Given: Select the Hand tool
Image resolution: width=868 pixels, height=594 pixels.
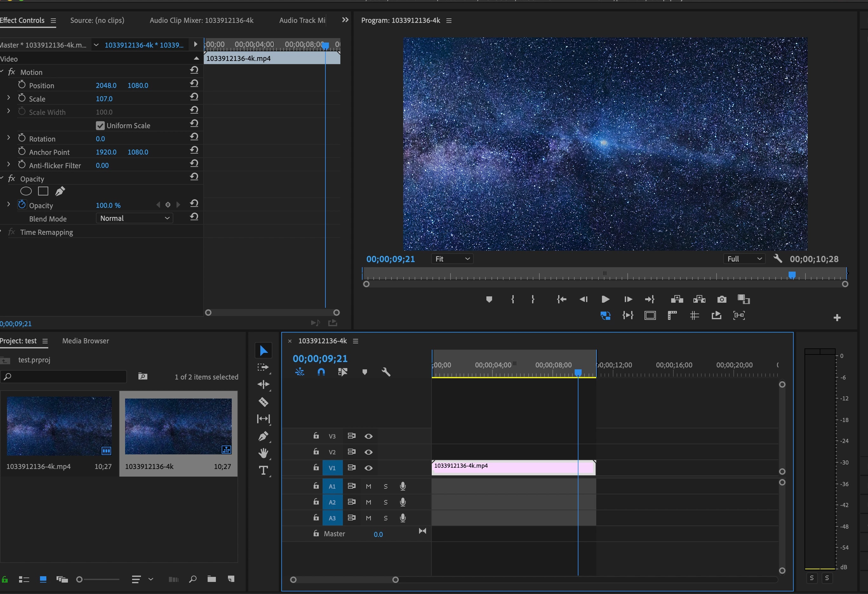Looking at the screenshot, I should click(263, 453).
